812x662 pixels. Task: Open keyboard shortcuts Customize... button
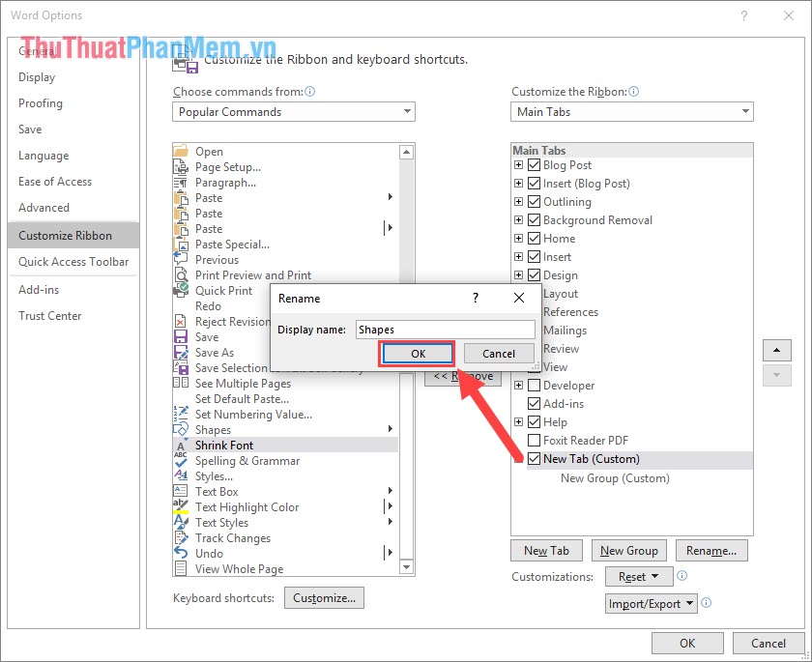point(324,598)
